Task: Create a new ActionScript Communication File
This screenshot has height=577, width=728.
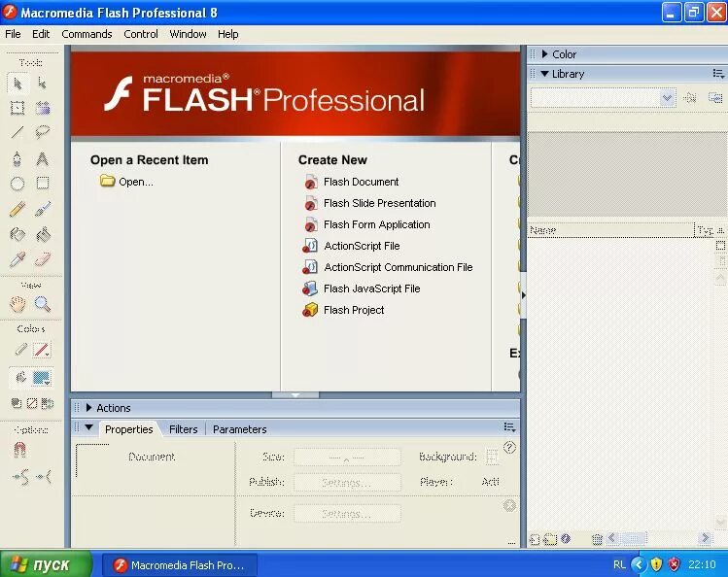Action: (x=388, y=267)
